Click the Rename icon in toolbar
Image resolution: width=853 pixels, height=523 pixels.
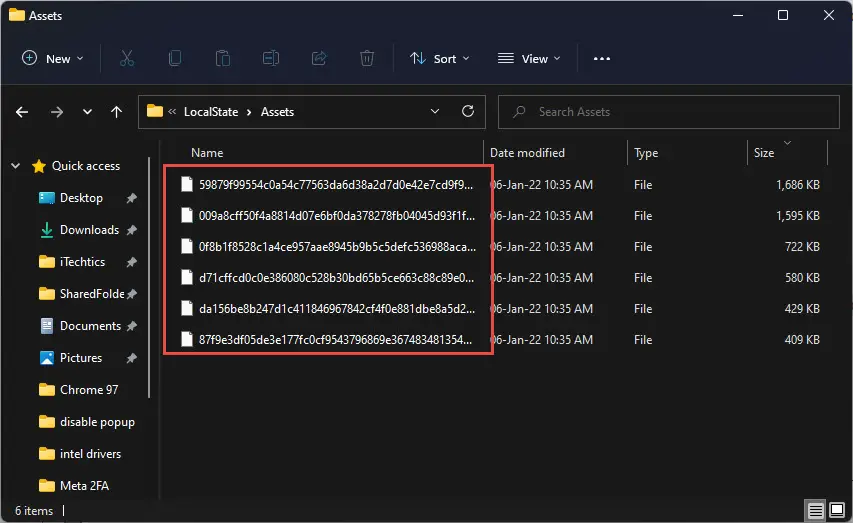[271, 58]
